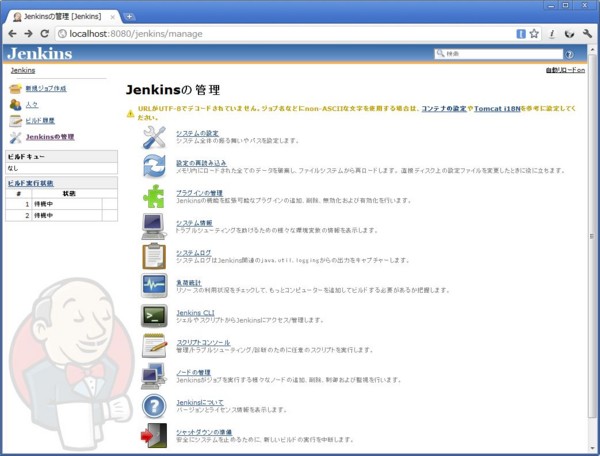Click scrollbar up arrow at top right

(x=592, y=49)
